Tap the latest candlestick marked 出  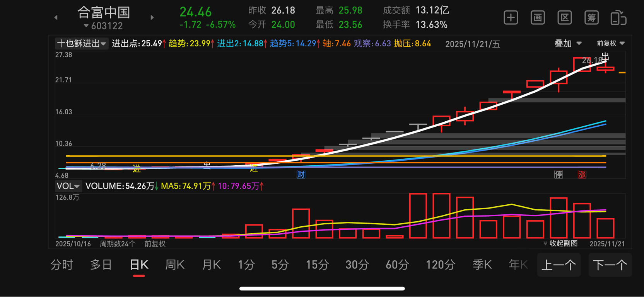pyautogui.click(x=605, y=68)
